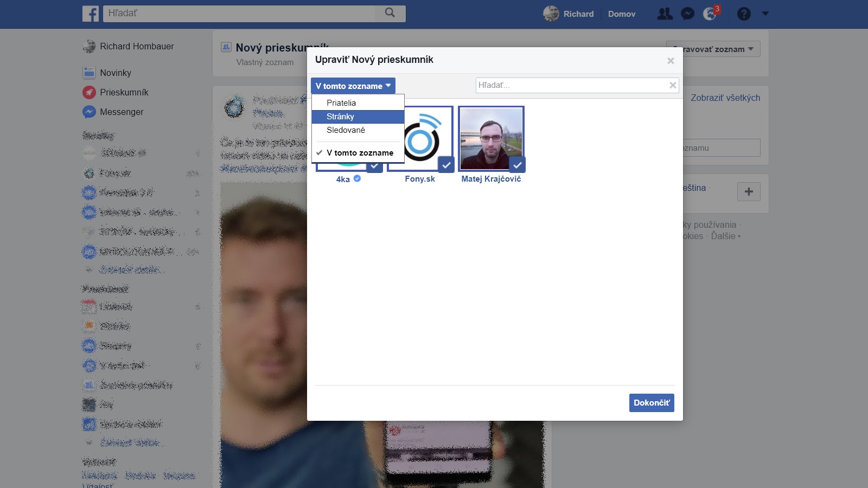The width and height of the screenshot is (868, 488).
Task: Click the 'Dokončiť' button
Action: [x=652, y=403]
